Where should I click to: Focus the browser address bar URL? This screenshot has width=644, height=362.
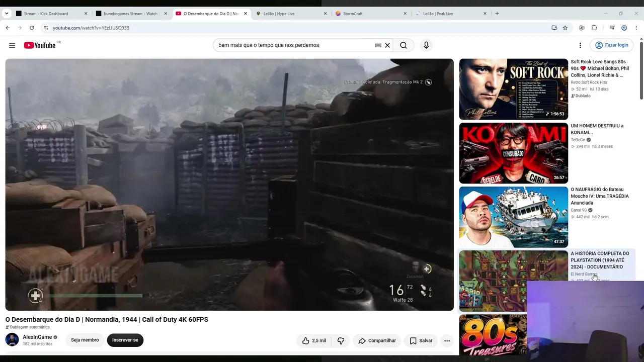(91, 28)
